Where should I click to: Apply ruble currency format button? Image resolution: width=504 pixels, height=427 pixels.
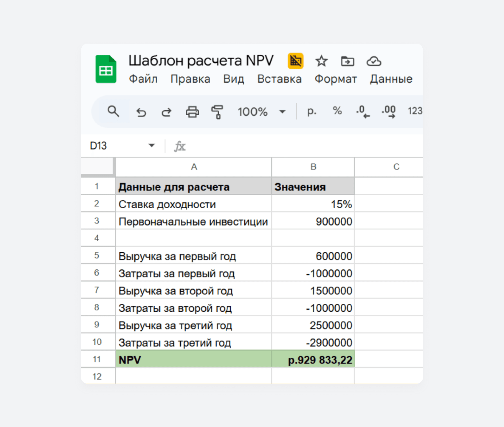point(312,111)
